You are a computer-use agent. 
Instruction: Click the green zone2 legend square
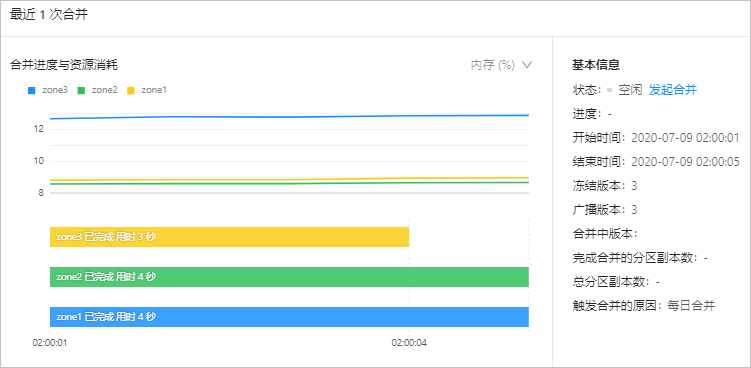(x=81, y=90)
